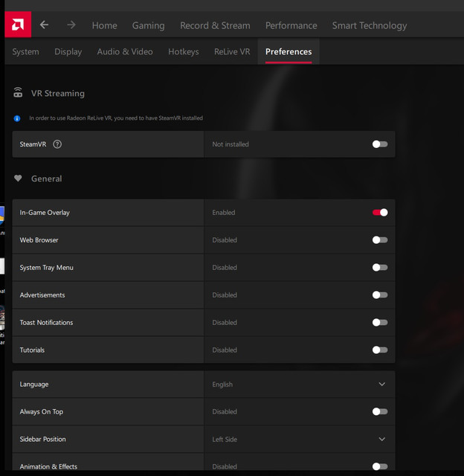
Task: Enable the System Tray Menu toggle
Action: pos(380,268)
